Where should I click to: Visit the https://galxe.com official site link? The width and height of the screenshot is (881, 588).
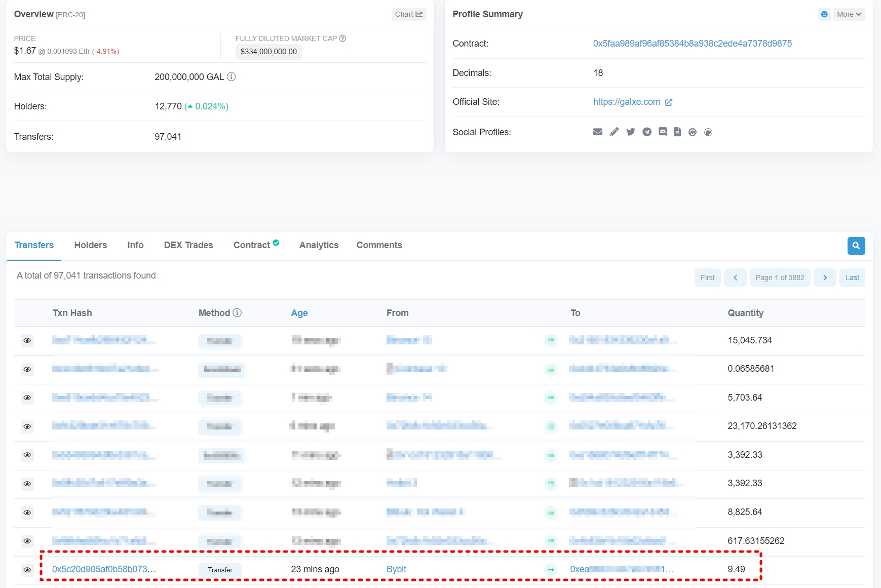click(x=627, y=102)
